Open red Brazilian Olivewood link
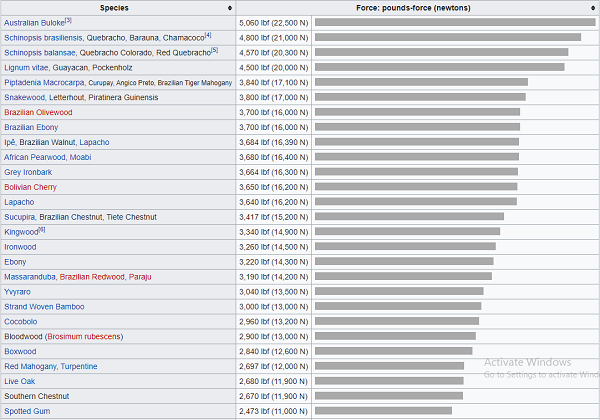 point(38,112)
